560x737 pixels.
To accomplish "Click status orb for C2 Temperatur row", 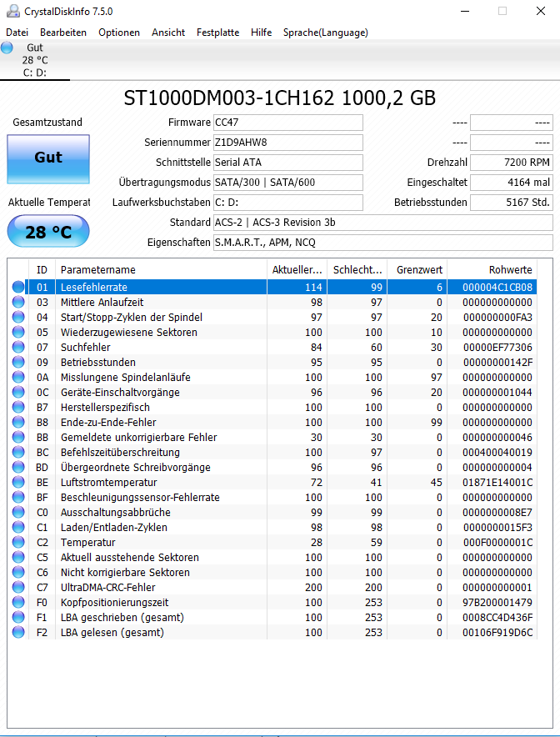I will (18, 542).
